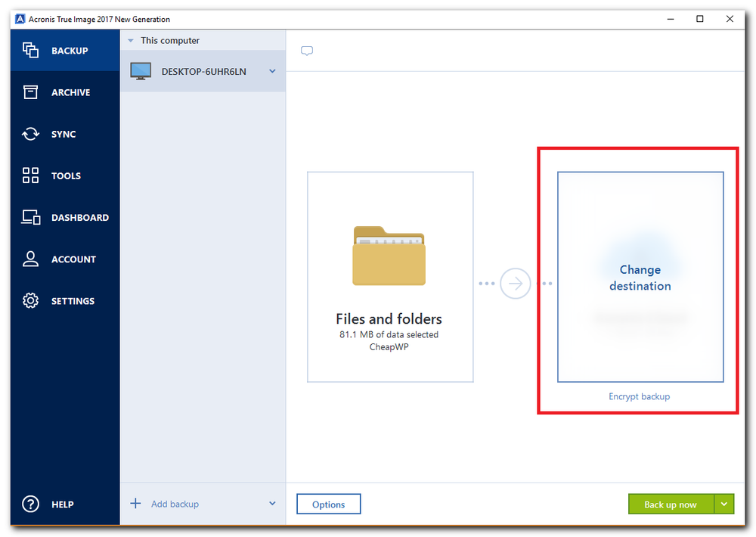Click the Dashboard devices icon
The image size is (756, 537).
pyautogui.click(x=30, y=217)
